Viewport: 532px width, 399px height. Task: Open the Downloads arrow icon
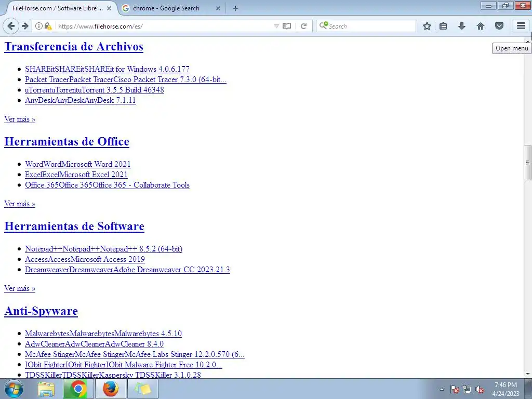pyautogui.click(x=462, y=26)
